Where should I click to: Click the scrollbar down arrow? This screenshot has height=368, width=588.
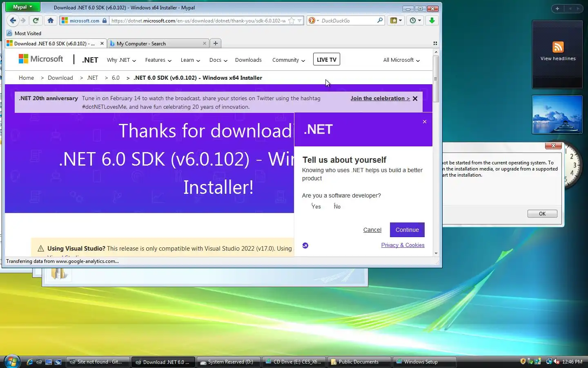436,253
